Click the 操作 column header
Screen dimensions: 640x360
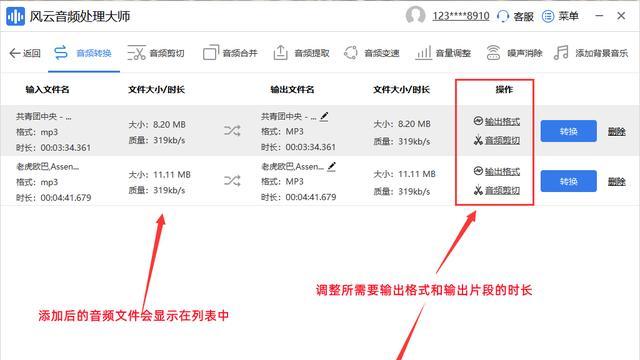(x=504, y=89)
